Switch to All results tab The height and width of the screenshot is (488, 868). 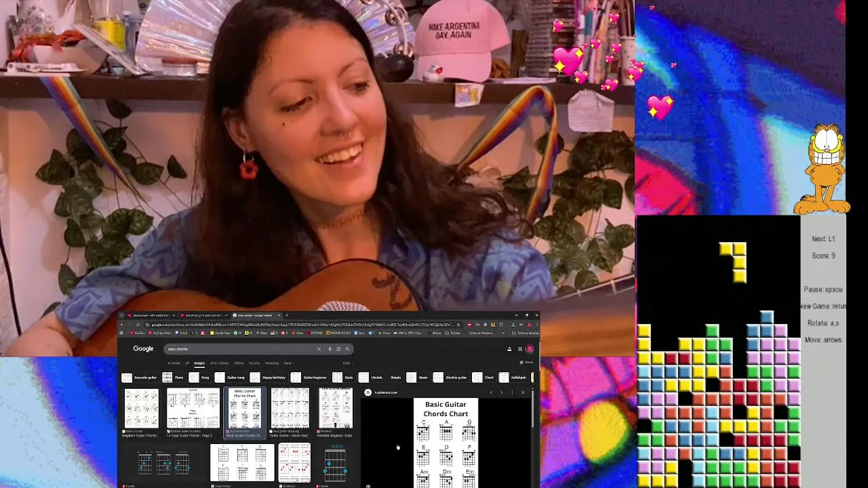187,363
